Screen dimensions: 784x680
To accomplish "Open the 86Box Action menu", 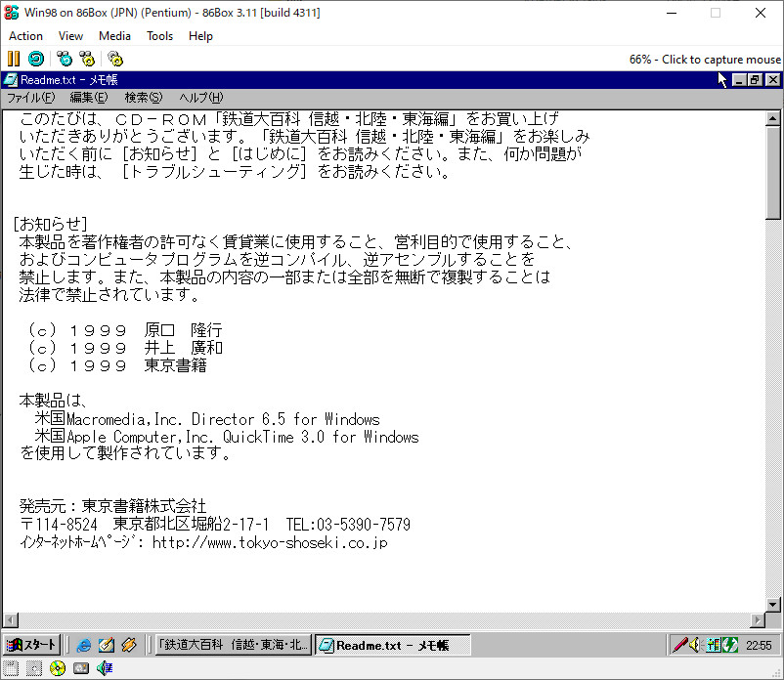I will point(26,36).
